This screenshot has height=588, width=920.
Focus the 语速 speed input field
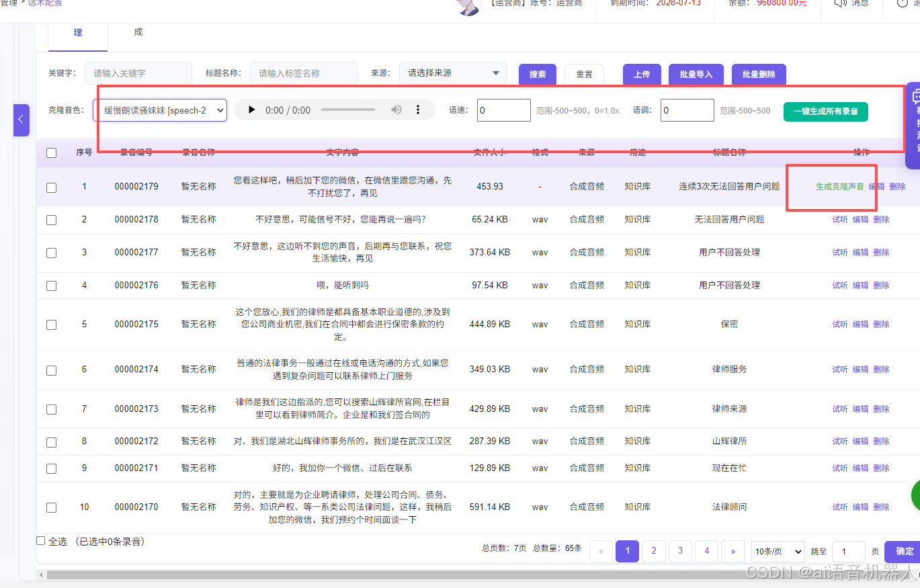point(504,110)
